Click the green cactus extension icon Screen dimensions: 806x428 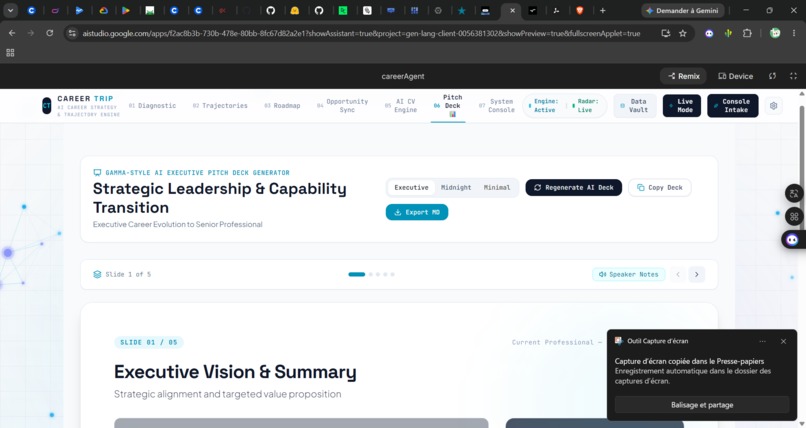click(728, 33)
